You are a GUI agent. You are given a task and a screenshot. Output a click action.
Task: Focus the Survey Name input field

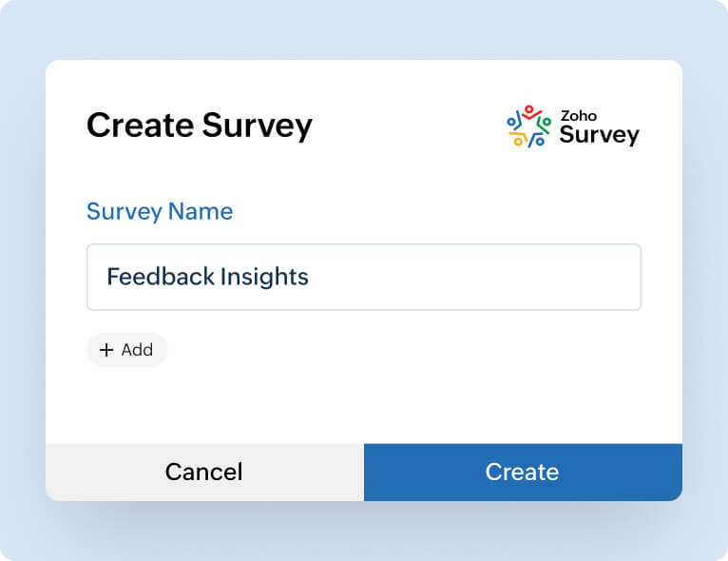(x=364, y=277)
